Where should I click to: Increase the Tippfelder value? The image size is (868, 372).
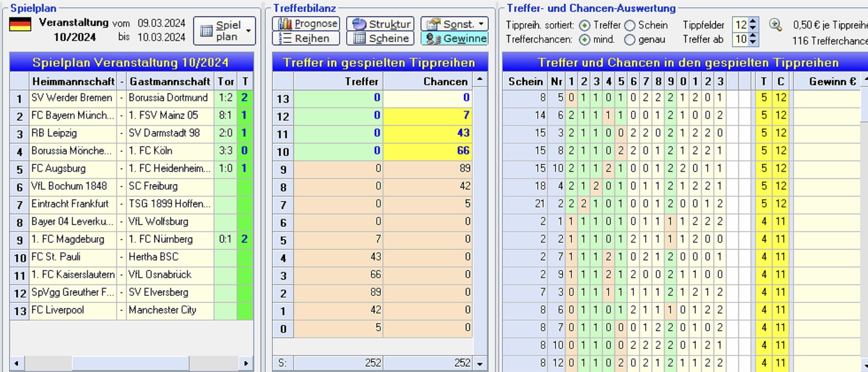tap(754, 22)
